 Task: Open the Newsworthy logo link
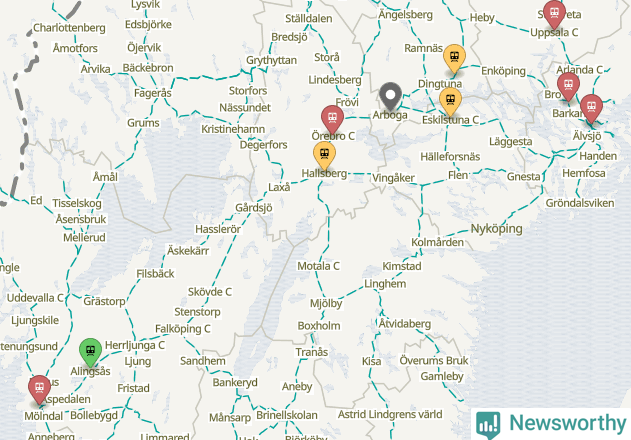(551, 424)
